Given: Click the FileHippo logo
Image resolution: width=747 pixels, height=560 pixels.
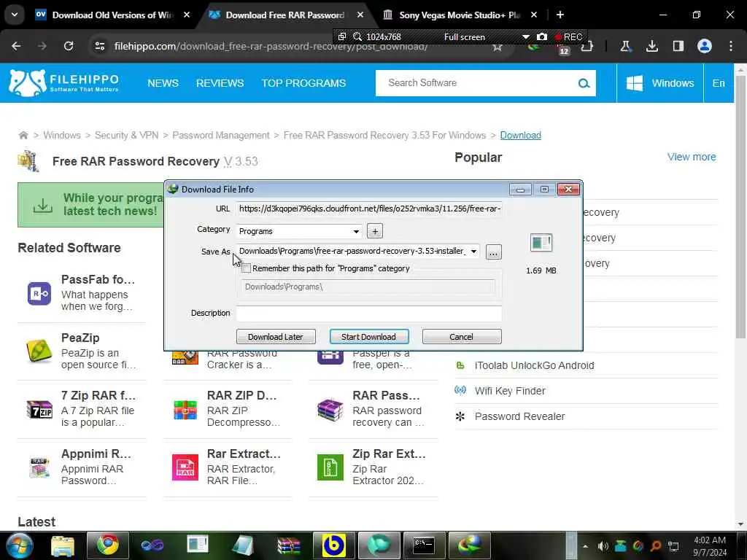Looking at the screenshot, I should [64, 83].
